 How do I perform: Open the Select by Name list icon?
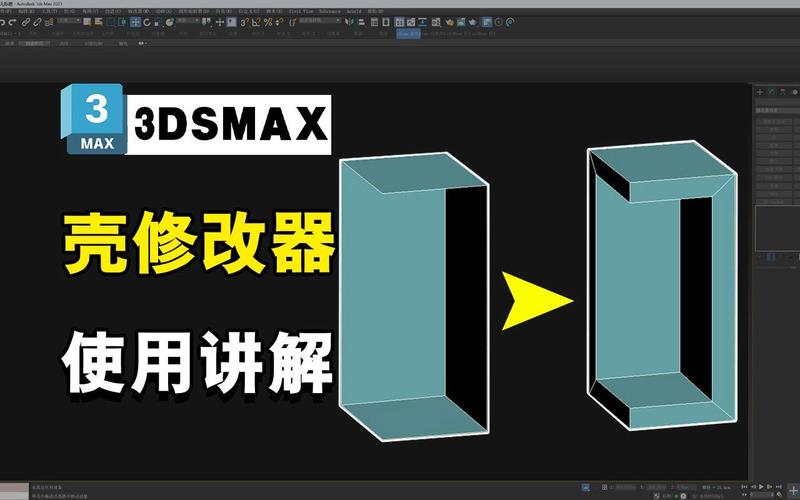point(98,22)
